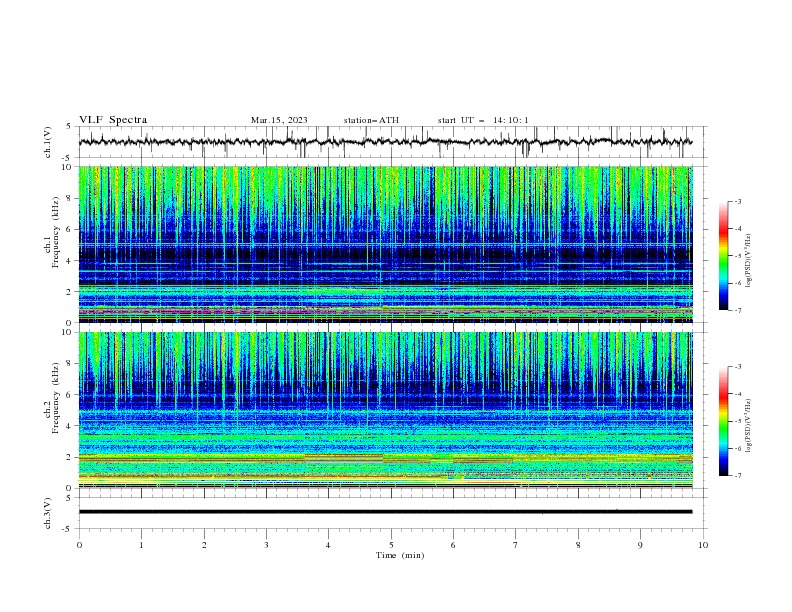Click the ch.1 frequency tick label "8"
Image resolution: width=792 pixels, height=612 pixels.
(x=70, y=198)
